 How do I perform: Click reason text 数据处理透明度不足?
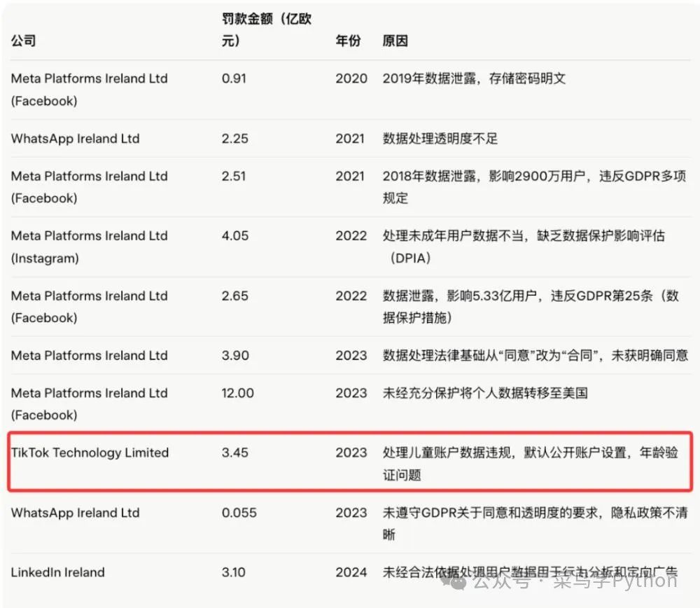(x=440, y=139)
